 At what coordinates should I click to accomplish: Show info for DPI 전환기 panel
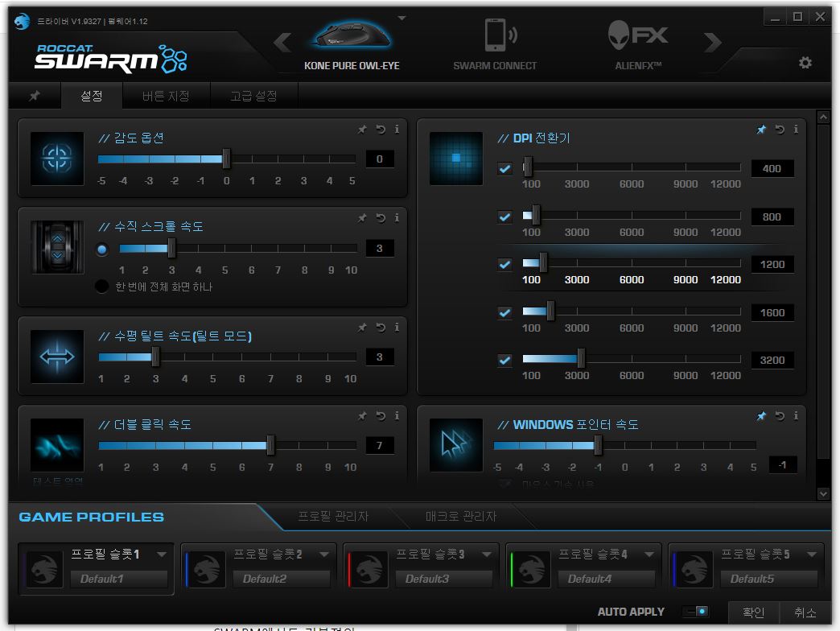coord(796,129)
